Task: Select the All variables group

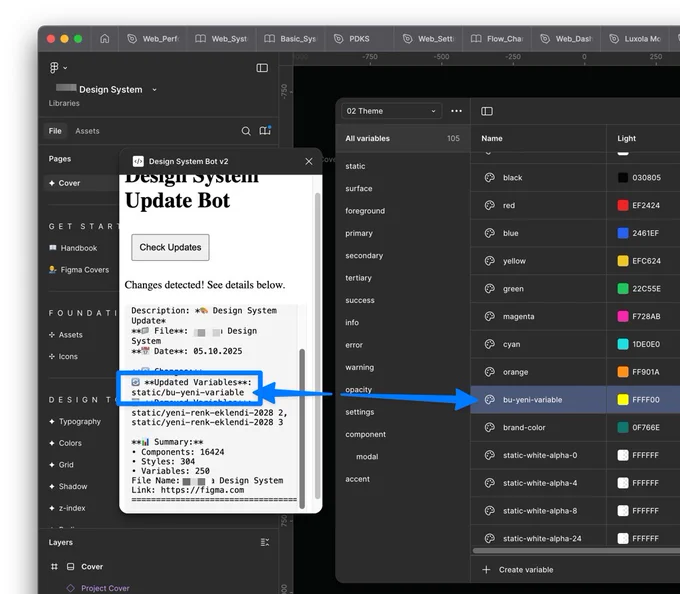Action: click(x=403, y=138)
